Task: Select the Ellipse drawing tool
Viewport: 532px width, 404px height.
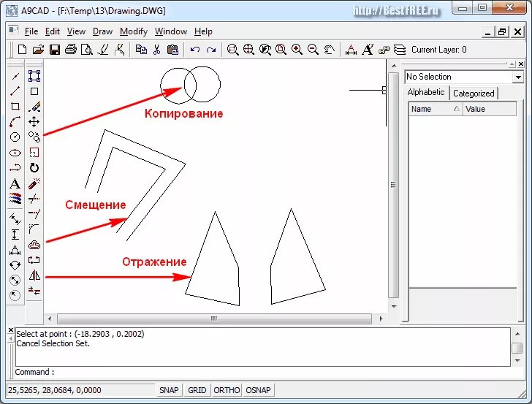Action: (15, 153)
